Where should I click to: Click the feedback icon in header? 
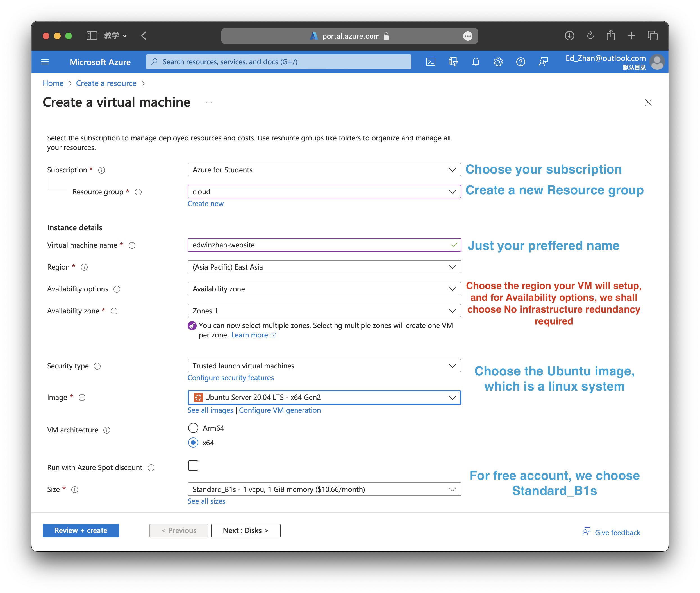(x=543, y=62)
